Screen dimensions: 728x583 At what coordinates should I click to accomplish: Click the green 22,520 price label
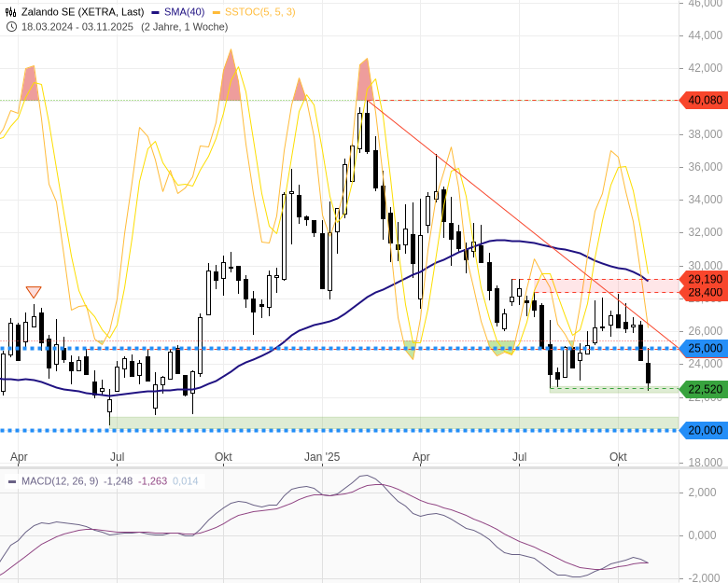tap(704, 389)
